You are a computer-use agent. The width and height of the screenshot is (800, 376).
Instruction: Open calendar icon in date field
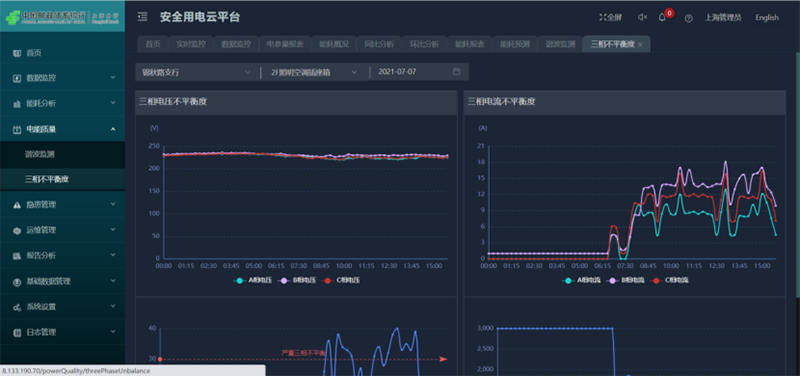click(x=456, y=72)
